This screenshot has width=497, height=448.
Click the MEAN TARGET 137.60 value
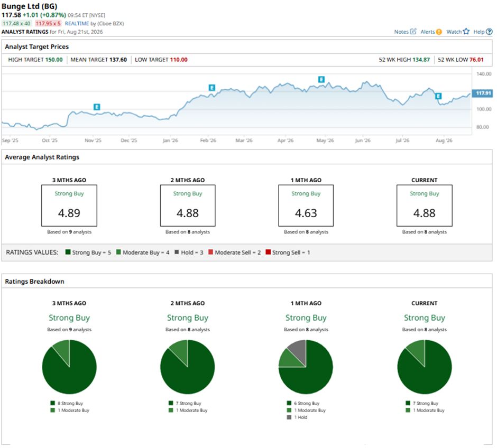click(118, 60)
